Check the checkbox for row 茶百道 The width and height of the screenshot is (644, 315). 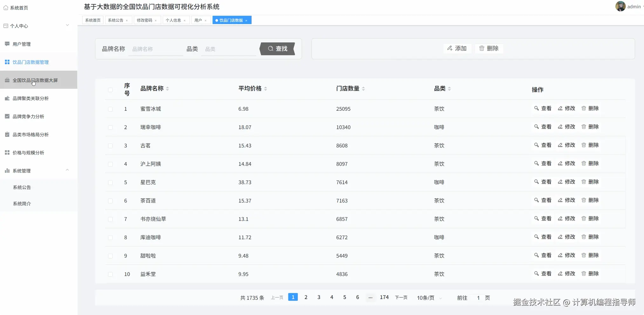click(110, 201)
